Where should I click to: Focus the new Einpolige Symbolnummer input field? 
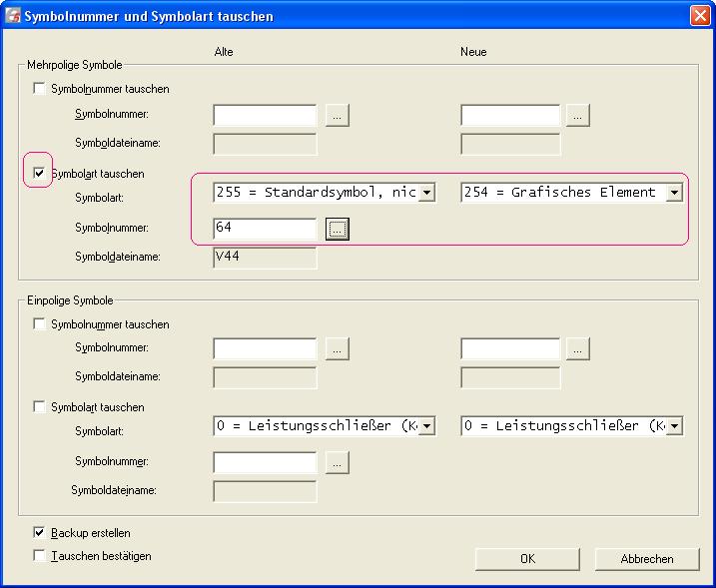point(510,349)
